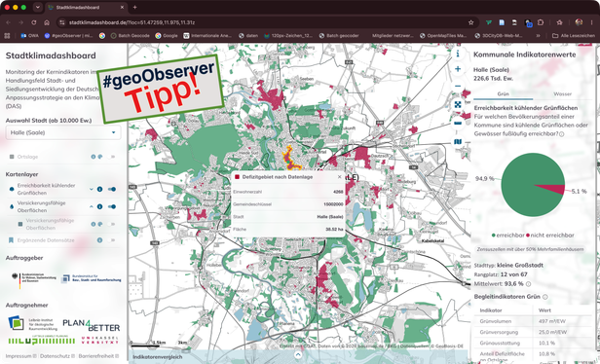Show info for Ergänzende Datensätze
Viewport: 600px width, 364px height.
(x=100, y=240)
